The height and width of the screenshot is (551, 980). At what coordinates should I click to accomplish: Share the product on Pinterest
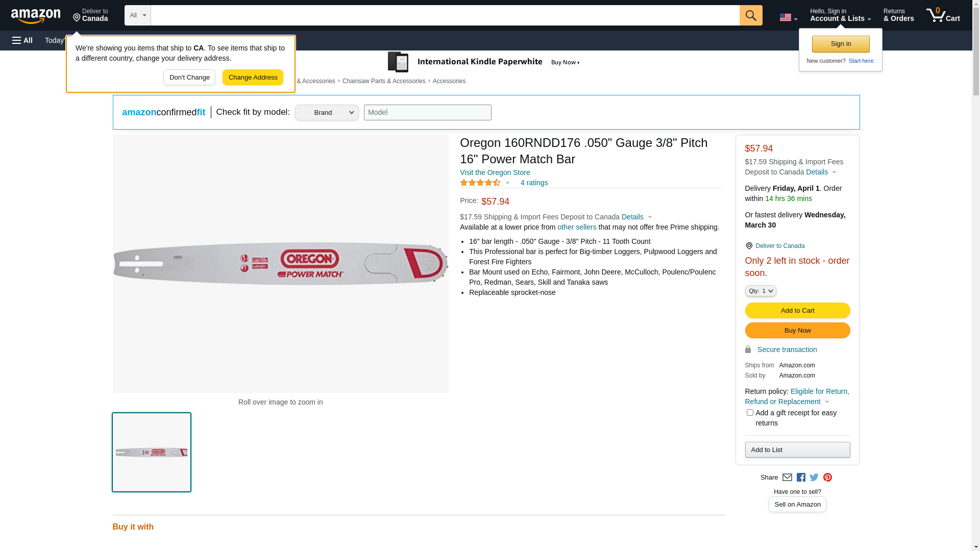pos(827,478)
